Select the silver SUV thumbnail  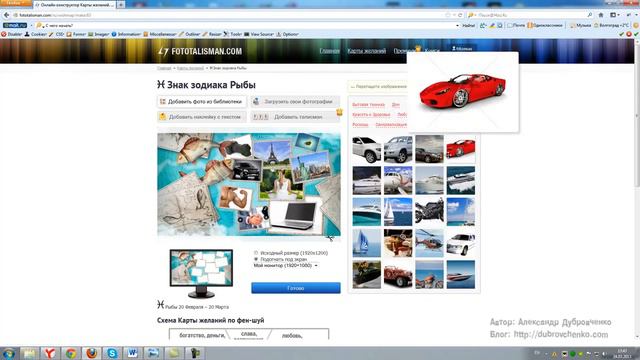[x=398, y=149]
